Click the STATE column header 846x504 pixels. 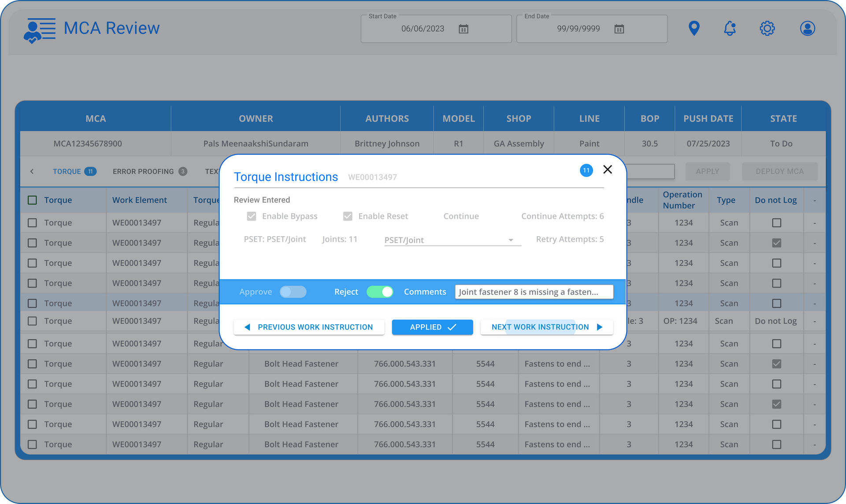(783, 119)
